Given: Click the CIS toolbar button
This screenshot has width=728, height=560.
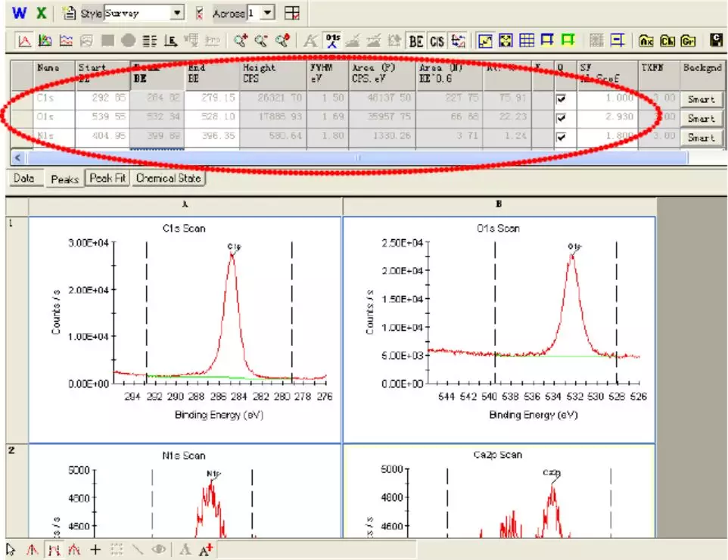Looking at the screenshot, I should click(x=437, y=41).
